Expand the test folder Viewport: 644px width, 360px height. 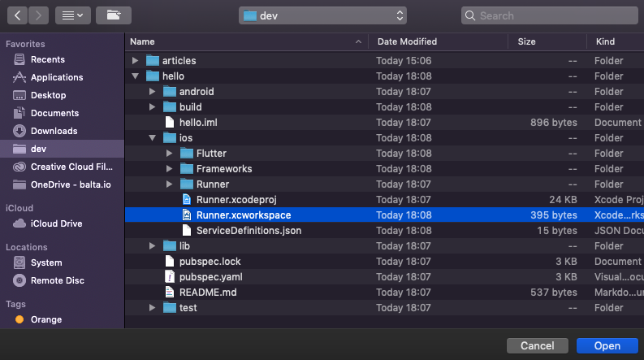pyautogui.click(x=152, y=308)
